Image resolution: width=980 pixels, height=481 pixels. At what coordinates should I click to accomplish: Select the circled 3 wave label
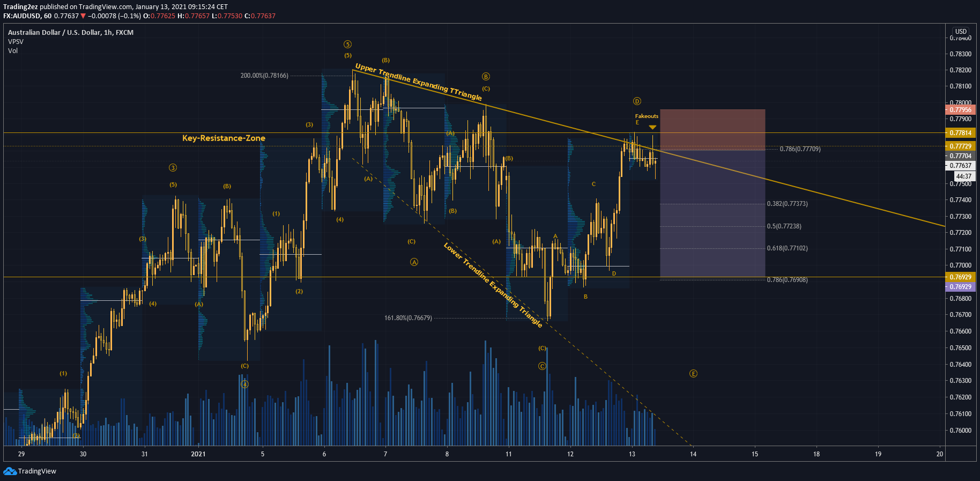tap(173, 168)
